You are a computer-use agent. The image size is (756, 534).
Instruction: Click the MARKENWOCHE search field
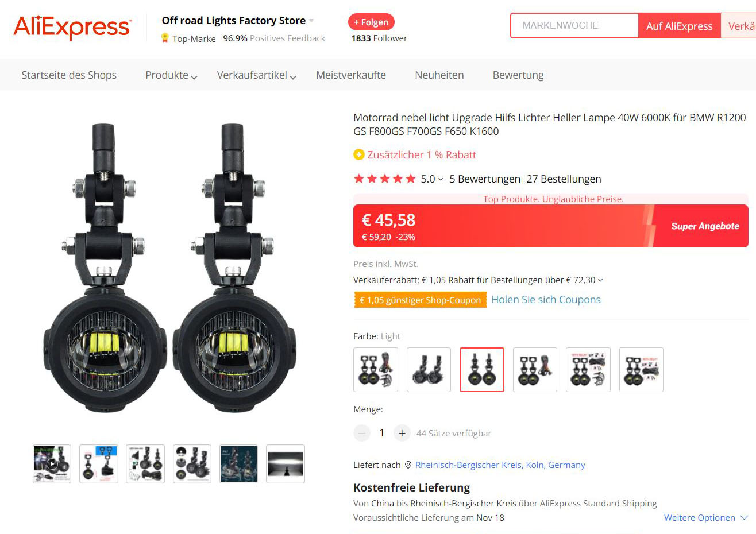(574, 26)
